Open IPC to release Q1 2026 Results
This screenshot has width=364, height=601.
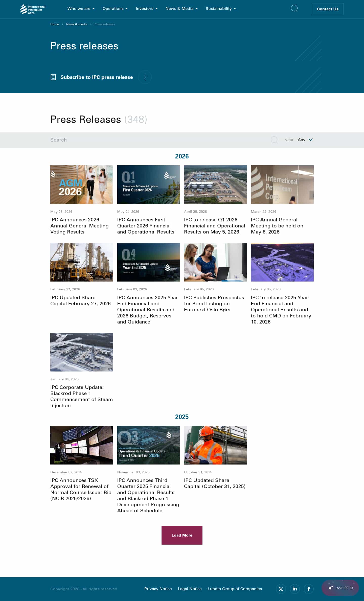click(215, 226)
